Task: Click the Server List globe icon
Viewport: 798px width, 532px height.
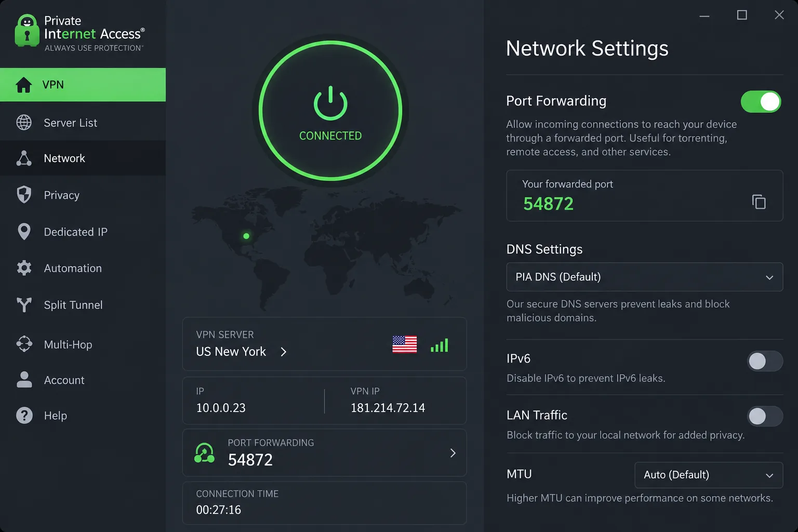Action: click(x=24, y=123)
